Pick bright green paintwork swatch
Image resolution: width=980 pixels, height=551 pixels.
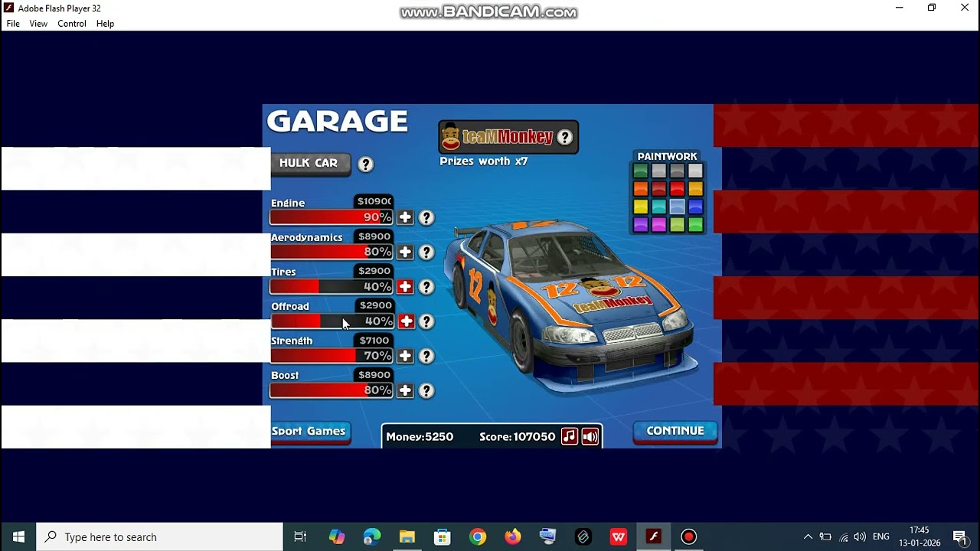[695, 225]
